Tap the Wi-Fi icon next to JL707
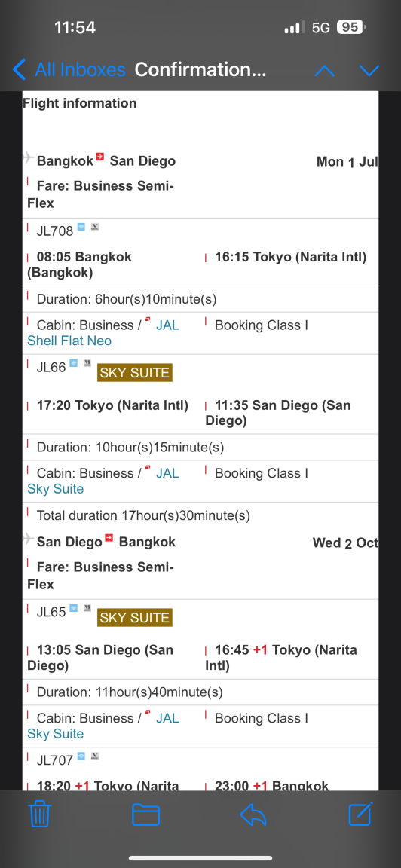The height and width of the screenshot is (868, 401). [81, 756]
